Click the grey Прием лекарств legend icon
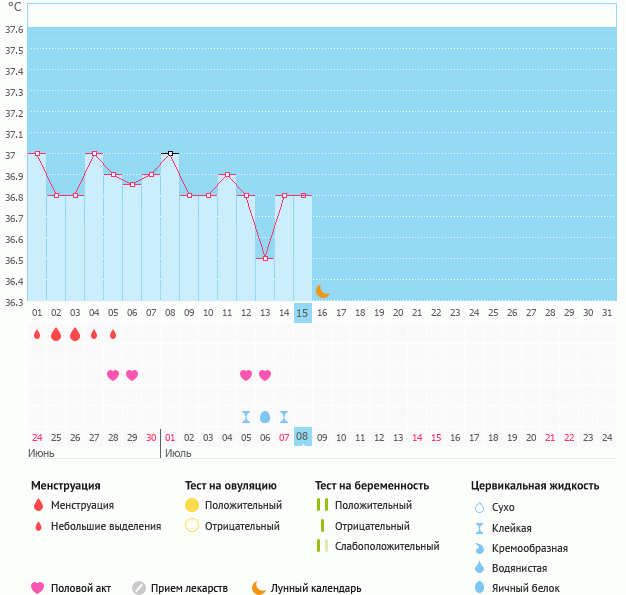Image resolution: width=626 pixels, height=595 pixels. 139,588
